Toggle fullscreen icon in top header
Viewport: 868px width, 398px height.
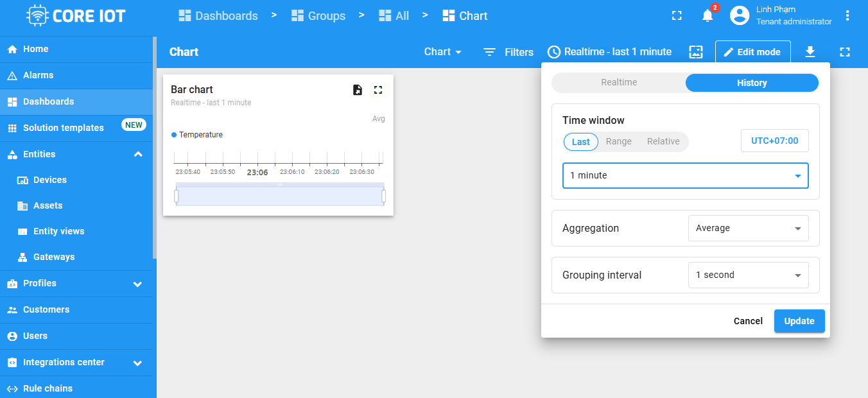coord(677,16)
